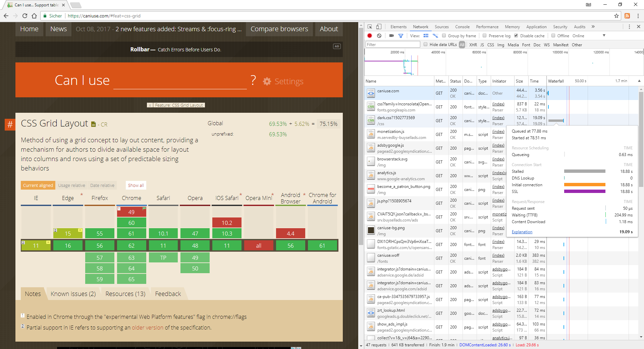The image size is (644, 349).
Task: Click the RSS extension icon
Action: point(627,16)
